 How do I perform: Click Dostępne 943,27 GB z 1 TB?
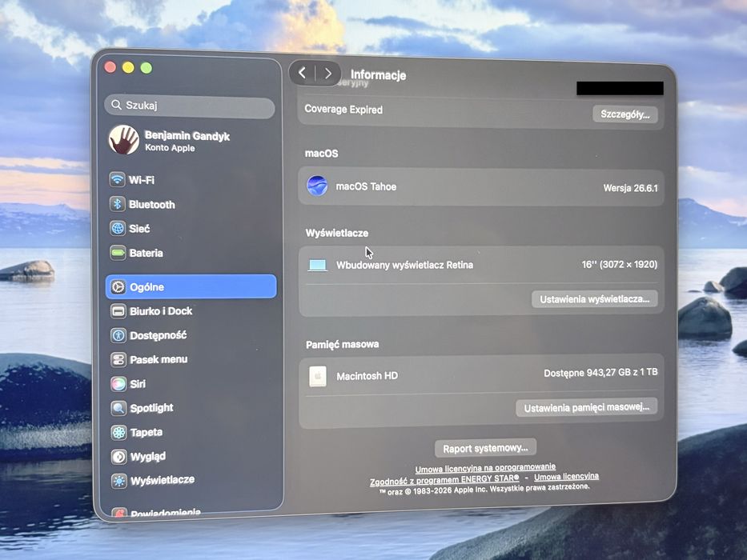point(600,372)
